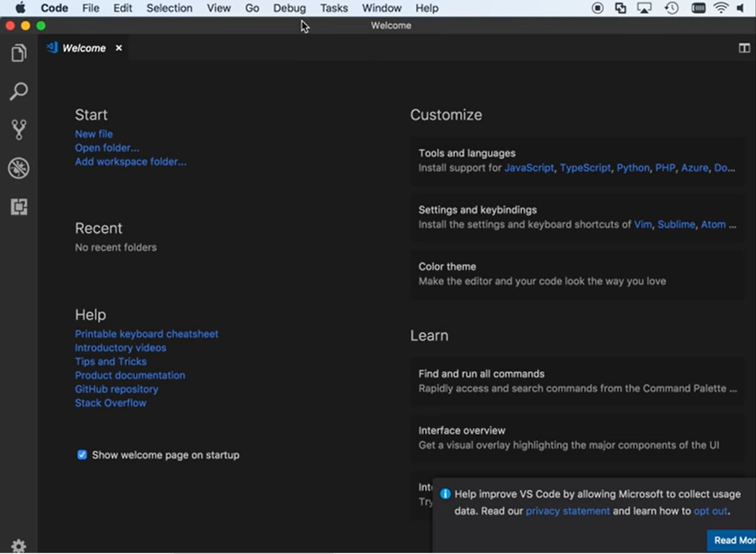Open the Extensions view icon
Screen dimensions: 756x554
19,206
